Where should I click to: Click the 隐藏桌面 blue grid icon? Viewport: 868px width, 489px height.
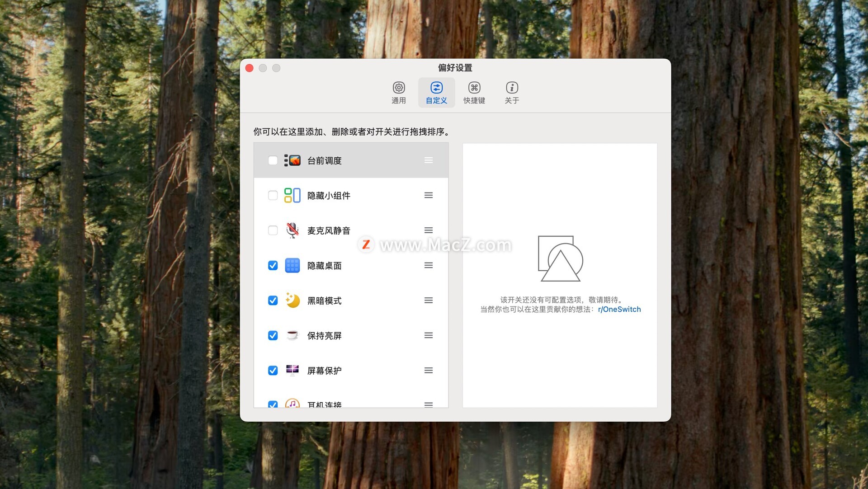(292, 265)
